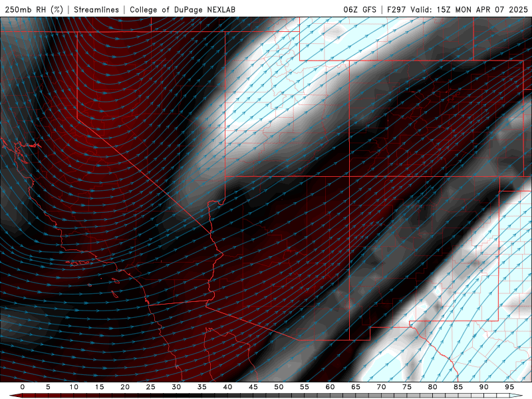Click the 'Valid: 15Z MON APR 07 2025' text
Image resolution: width=532 pixels, height=399 pixels.
pyautogui.click(x=469, y=9)
